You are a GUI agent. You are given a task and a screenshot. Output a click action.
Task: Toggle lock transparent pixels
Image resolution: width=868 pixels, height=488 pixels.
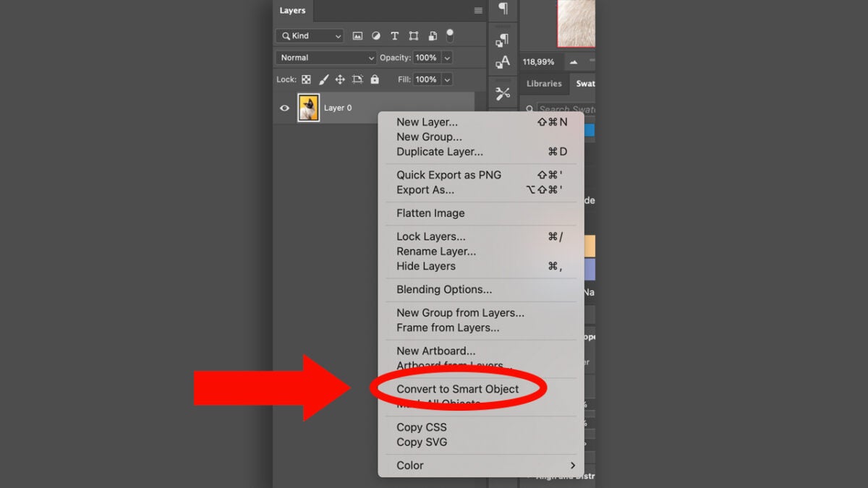tap(306, 80)
